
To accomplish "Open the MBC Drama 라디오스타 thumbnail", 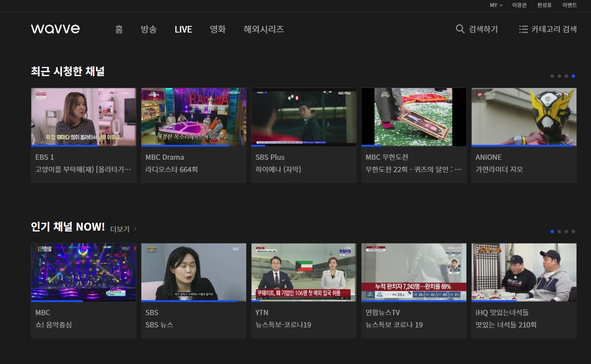I will [x=194, y=117].
